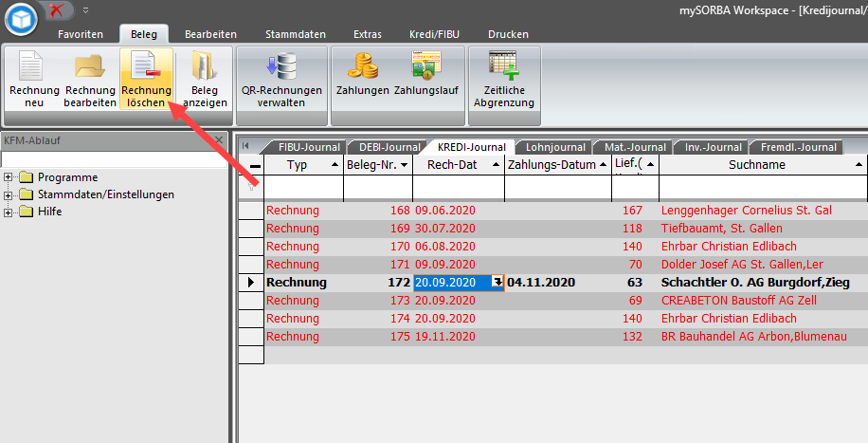Expand the Hilfe tree node
This screenshot has height=443, width=868.
pyautogui.click(x=8, y=212)
